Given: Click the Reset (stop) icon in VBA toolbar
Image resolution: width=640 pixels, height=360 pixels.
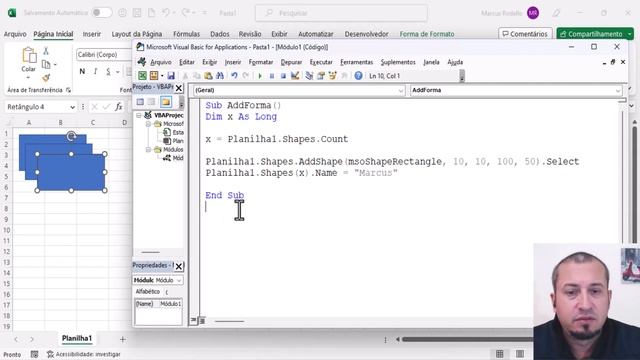Looking at the screenshot, I should click(x=283, y=76).
